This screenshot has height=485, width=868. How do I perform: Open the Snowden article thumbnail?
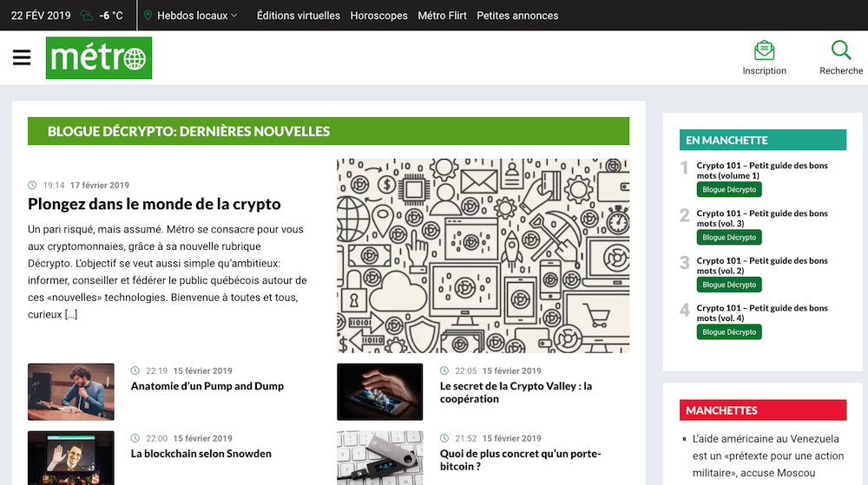click(x=71, y=458)
